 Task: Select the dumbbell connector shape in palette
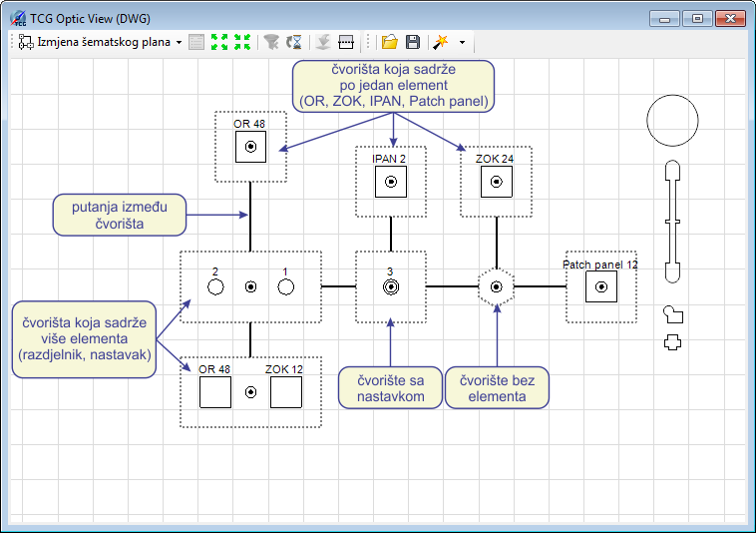[672, 222]
